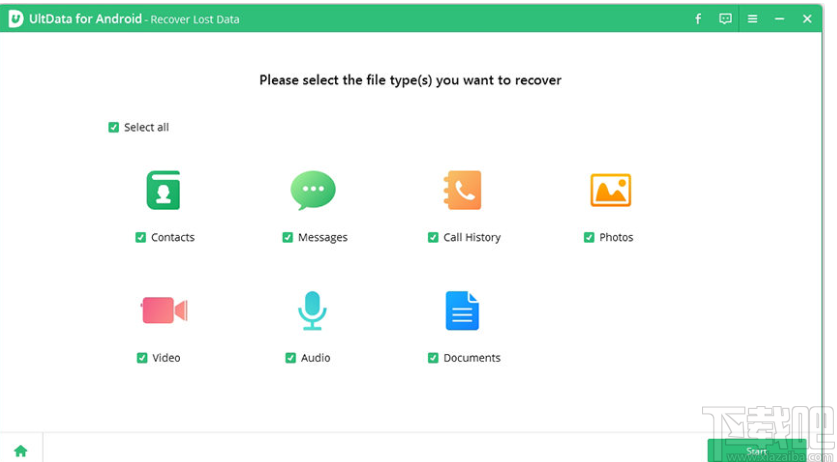Click the 'Please select the file type(s)' heading
The width and height of the screenshot is (837, 462).
pos(410,80)
